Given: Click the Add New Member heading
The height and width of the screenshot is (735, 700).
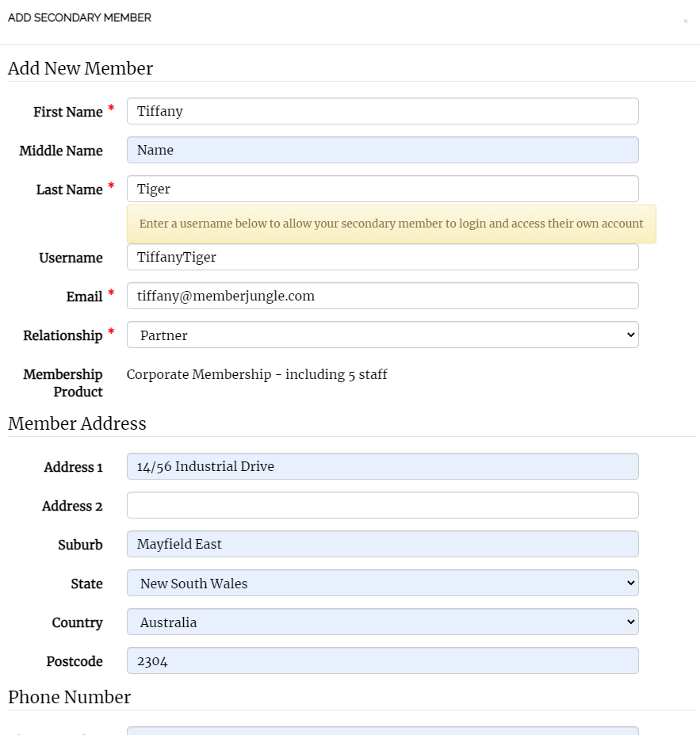Looking at the screenshot, I should click(80, 69).
